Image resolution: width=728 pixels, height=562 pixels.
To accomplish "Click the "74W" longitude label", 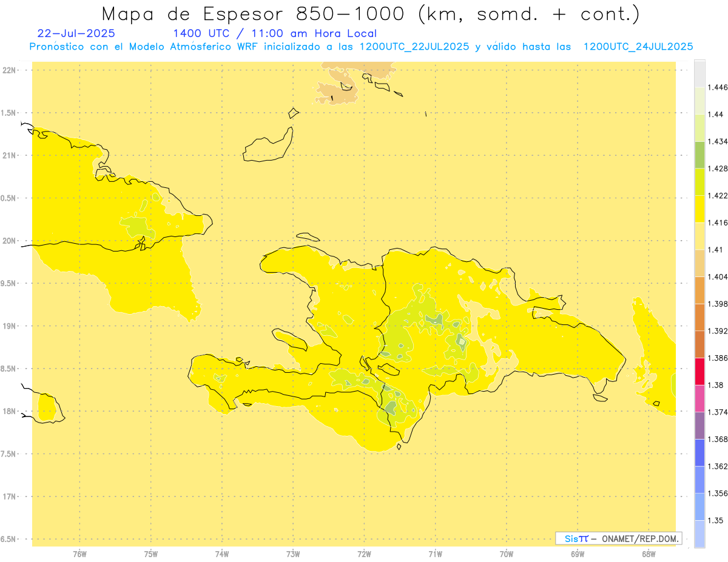I will (222, 554).
